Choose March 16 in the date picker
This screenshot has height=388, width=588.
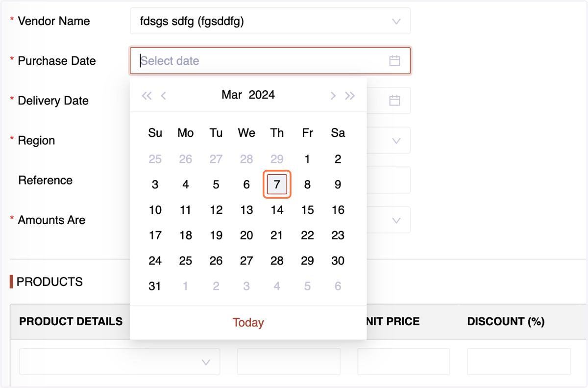coord(338,210)
